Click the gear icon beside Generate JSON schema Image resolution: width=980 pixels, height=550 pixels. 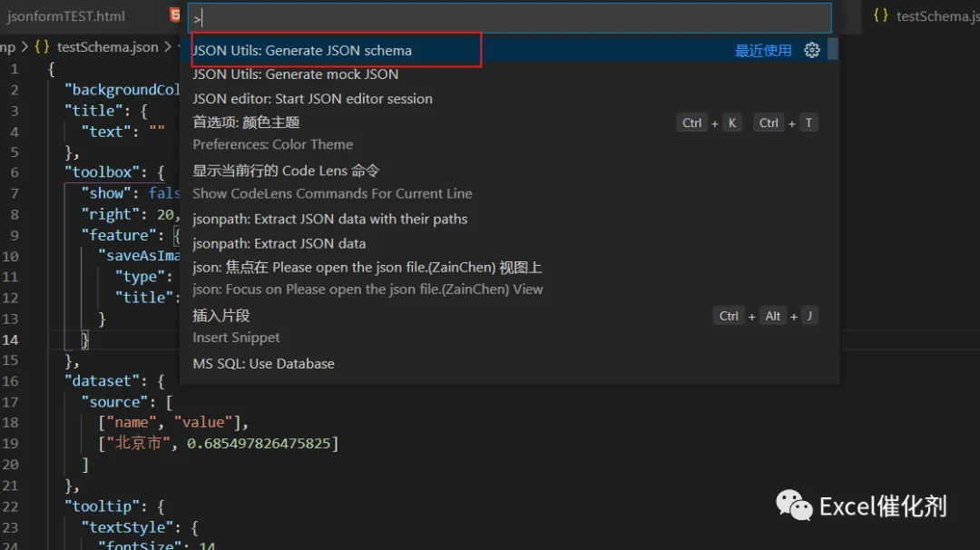(812, 50)
